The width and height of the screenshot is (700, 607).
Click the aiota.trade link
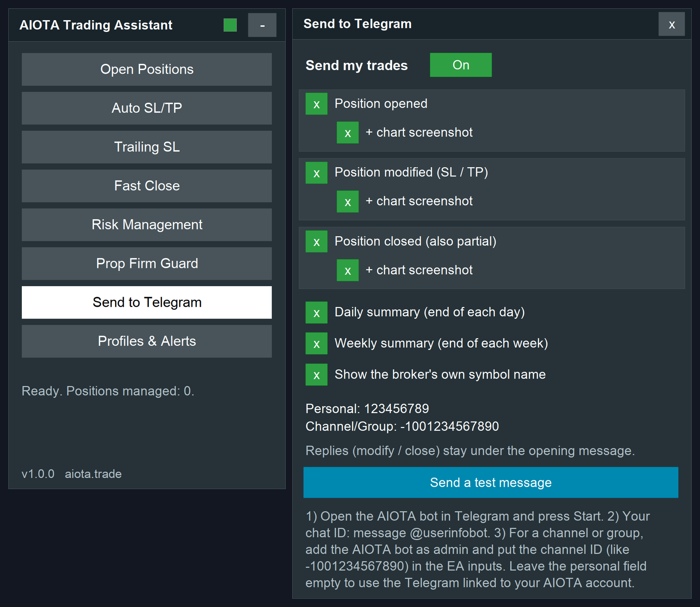[x=93, y=474]
